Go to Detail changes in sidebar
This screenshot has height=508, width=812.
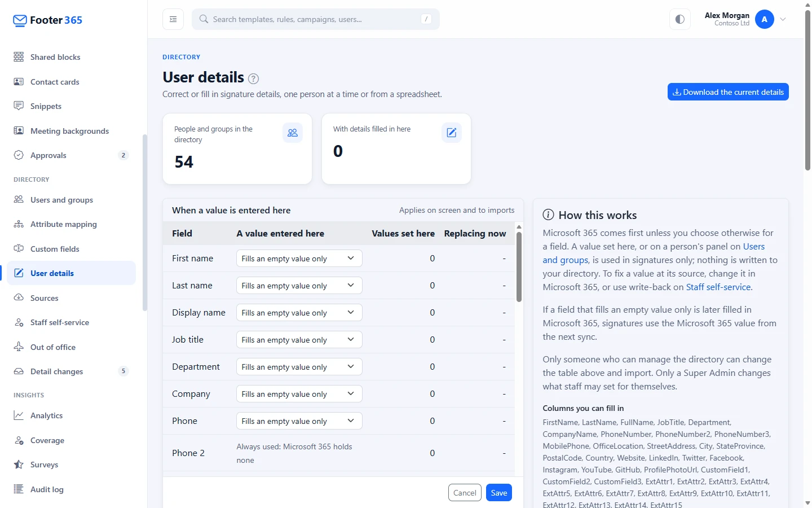pyautogui.click(x=72, y=371)
